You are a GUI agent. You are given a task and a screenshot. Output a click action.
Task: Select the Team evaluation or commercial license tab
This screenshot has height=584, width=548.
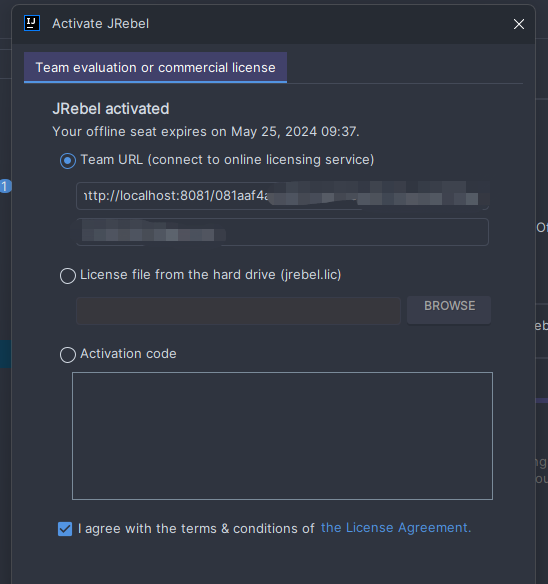(x=155, y=67)
